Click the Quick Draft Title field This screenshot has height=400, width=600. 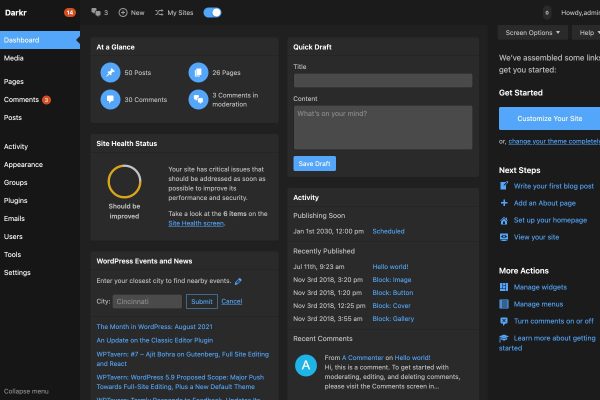pyautogui.click(x=383, y=80)
